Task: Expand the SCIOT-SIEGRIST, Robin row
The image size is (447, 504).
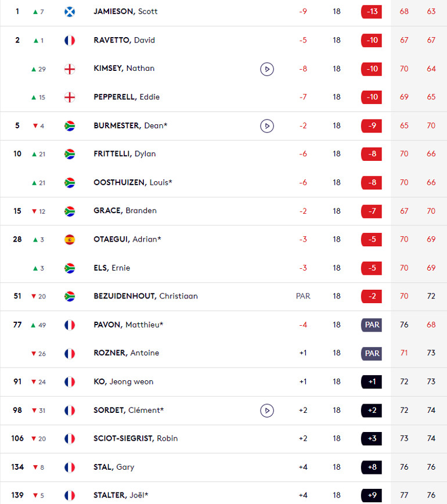Action: click(x=223, y=439)
